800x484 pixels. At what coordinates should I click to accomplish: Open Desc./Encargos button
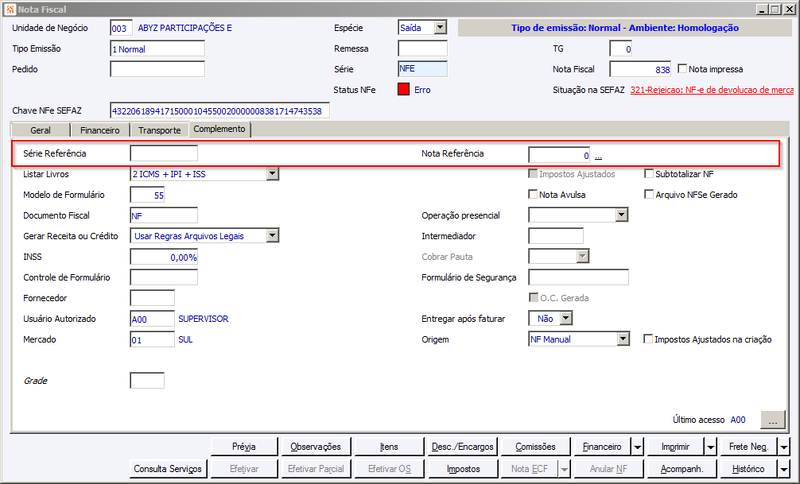(x=462, y=447)
